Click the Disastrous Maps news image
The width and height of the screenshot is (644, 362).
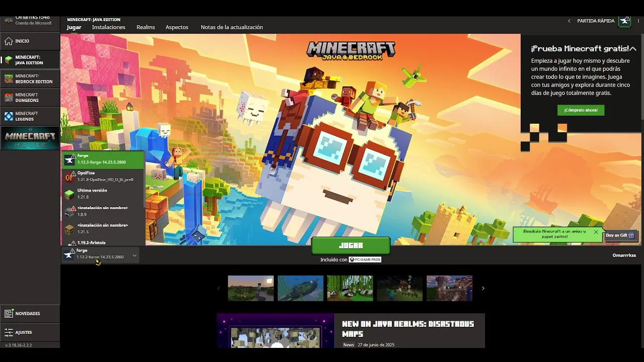275,331
